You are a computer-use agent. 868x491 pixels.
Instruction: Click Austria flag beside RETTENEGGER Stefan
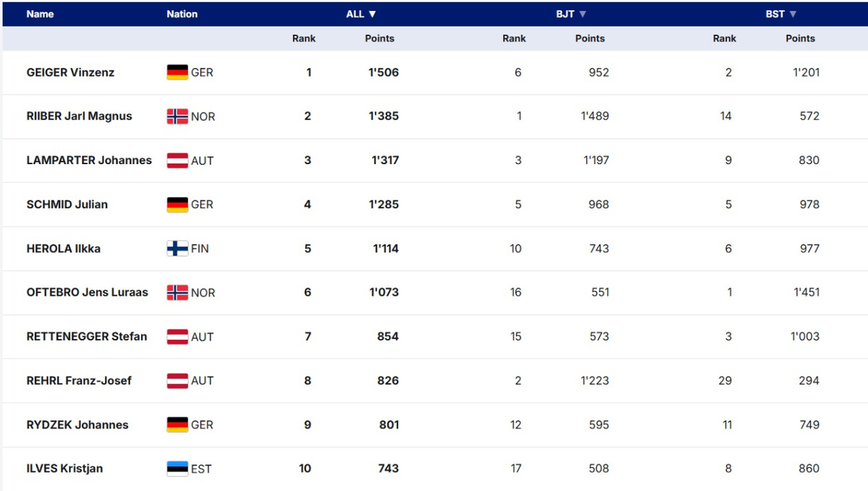(x=177, y=336)
